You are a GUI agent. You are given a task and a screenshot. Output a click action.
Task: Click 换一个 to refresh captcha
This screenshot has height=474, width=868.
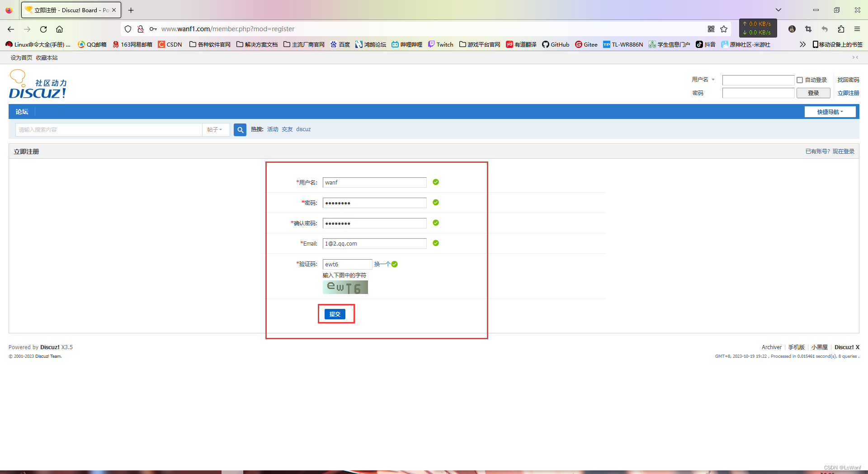click(x=382, y=264)
